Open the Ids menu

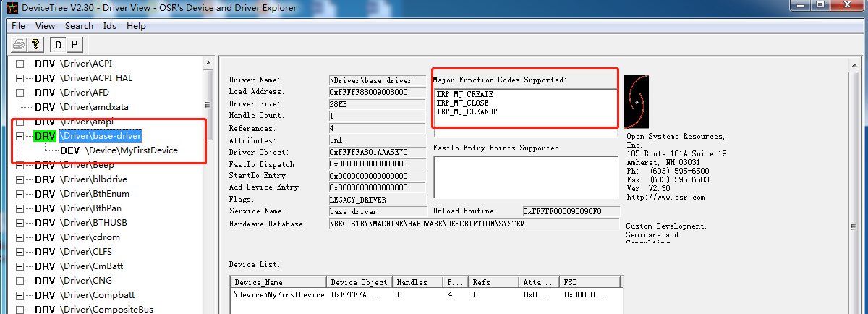pos(109,25)
